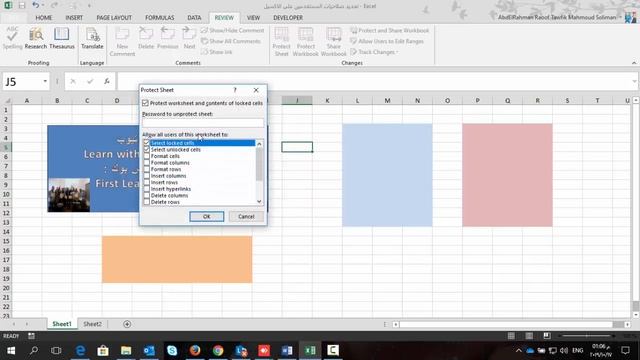Click OK in Protect Sheet dialog
The width and height of the screenshot is (640, 360).
click(207, 216)
